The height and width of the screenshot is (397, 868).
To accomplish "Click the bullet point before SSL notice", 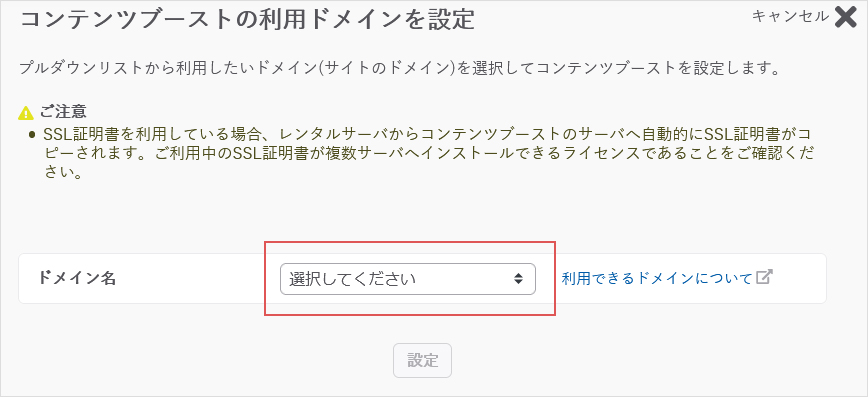I will 32,135.
